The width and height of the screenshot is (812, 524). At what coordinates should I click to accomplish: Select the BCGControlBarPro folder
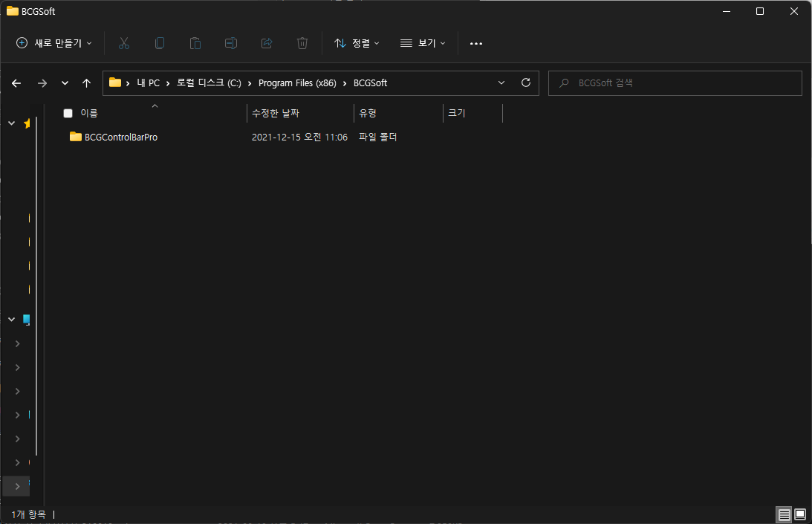click(x=114, y=138)
